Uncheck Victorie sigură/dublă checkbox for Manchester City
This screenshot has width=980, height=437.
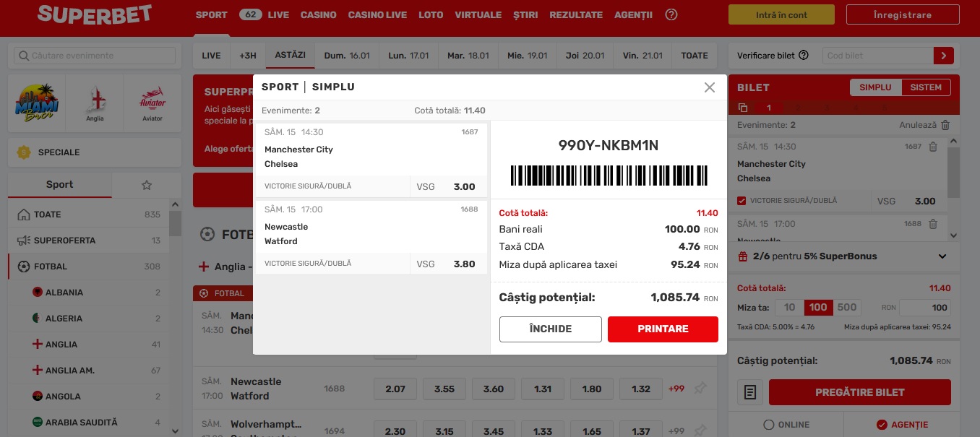pos(742,201)
